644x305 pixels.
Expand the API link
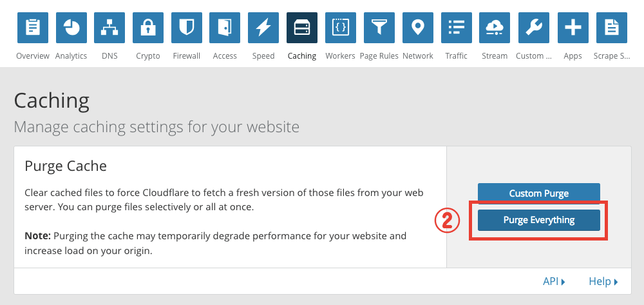pos(554,282)
